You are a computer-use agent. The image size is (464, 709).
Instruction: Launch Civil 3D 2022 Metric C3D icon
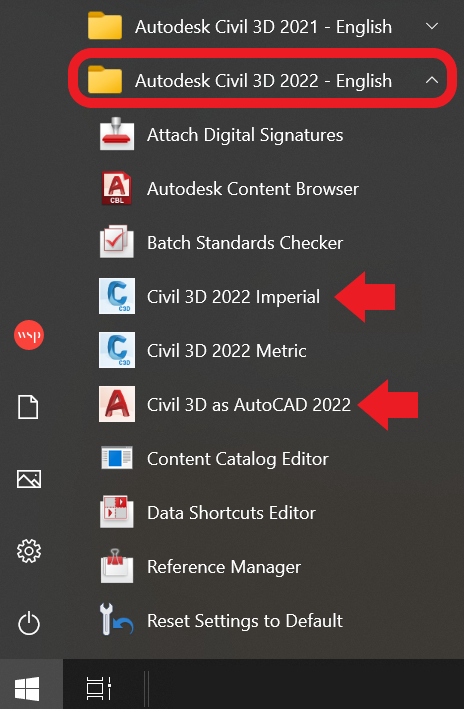coord(117,350)
